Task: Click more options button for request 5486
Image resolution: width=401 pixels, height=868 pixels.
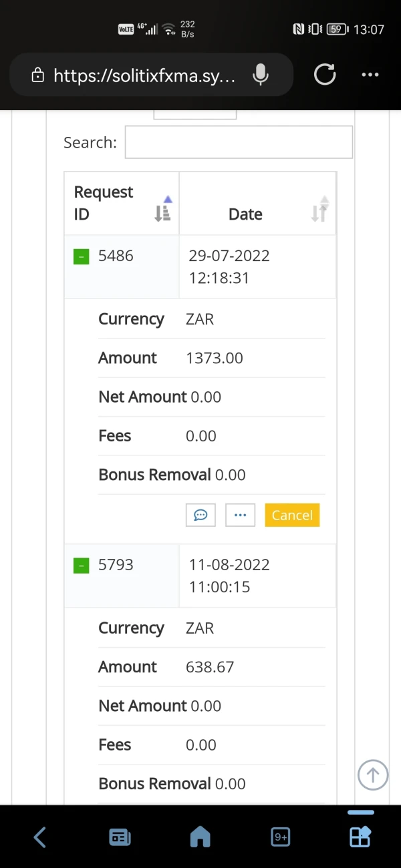Action: point(241,515)
